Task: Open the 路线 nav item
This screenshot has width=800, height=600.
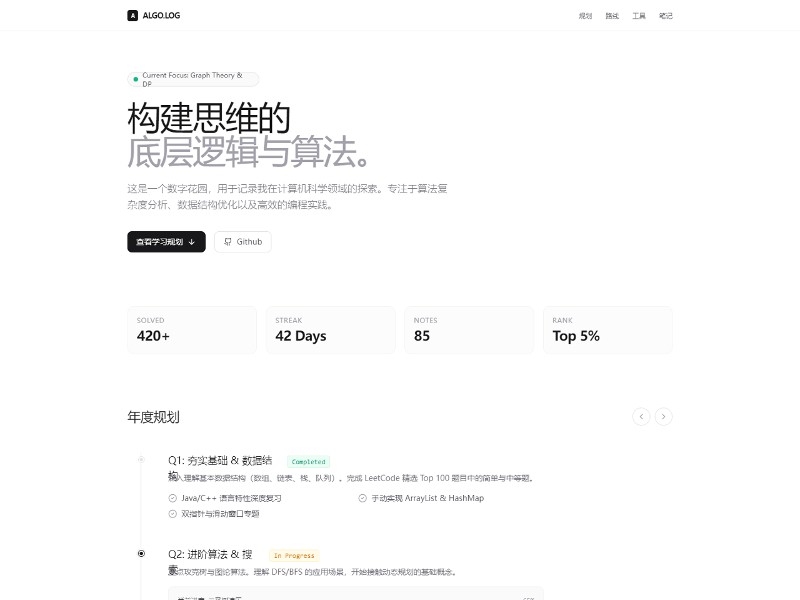Action: click(x=612, y=16)
